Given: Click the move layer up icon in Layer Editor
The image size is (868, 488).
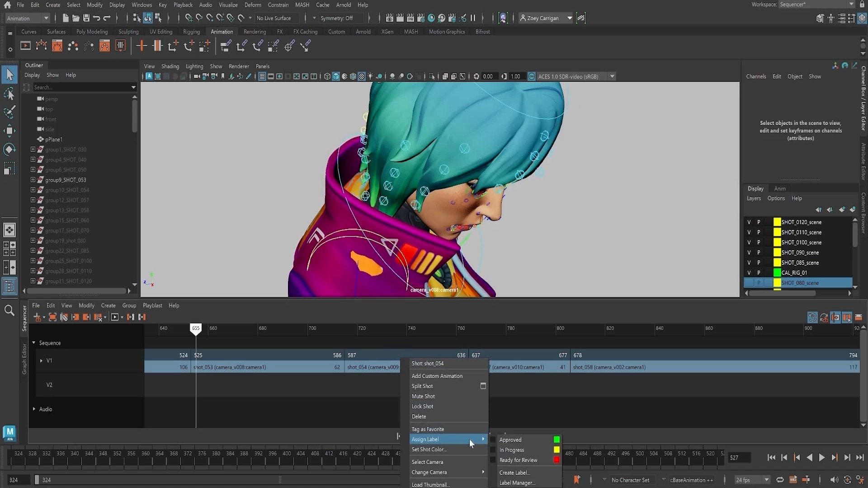Looking at the screenshot, I should pos(819,210).
